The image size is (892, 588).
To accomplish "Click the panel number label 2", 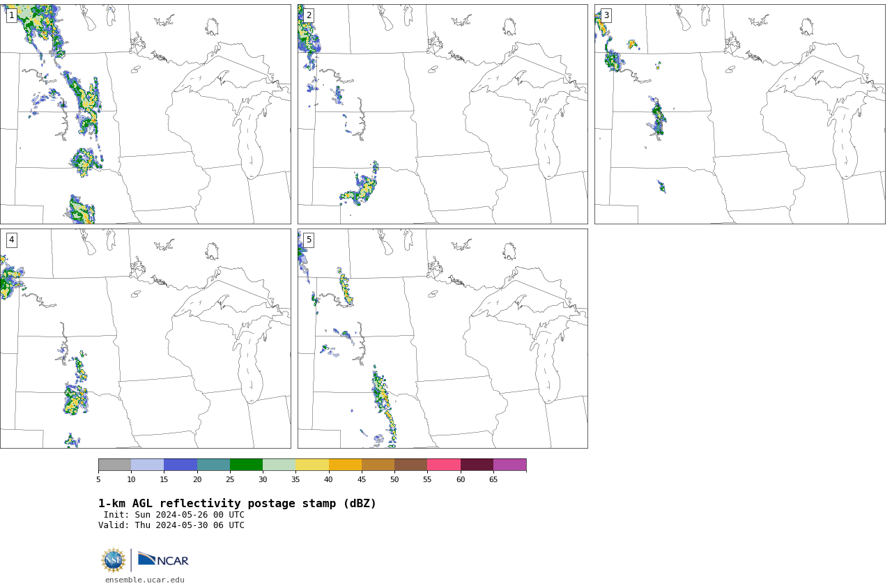I will 309,15.
